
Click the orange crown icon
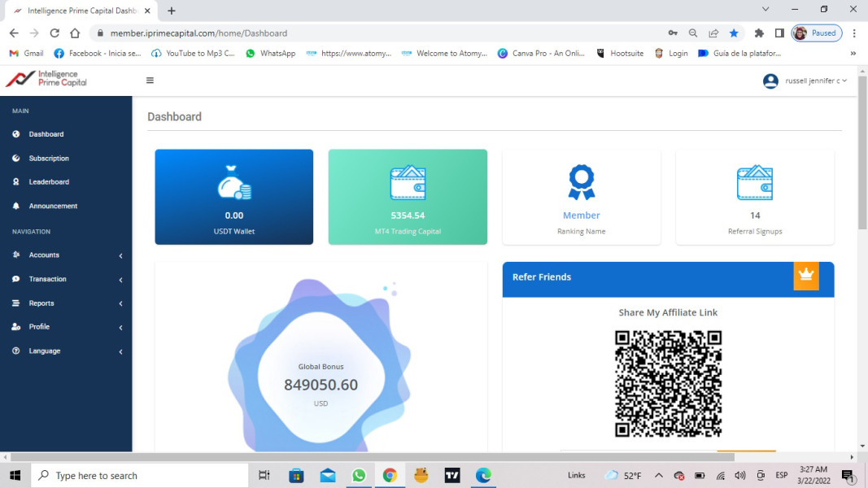(805, 276)
